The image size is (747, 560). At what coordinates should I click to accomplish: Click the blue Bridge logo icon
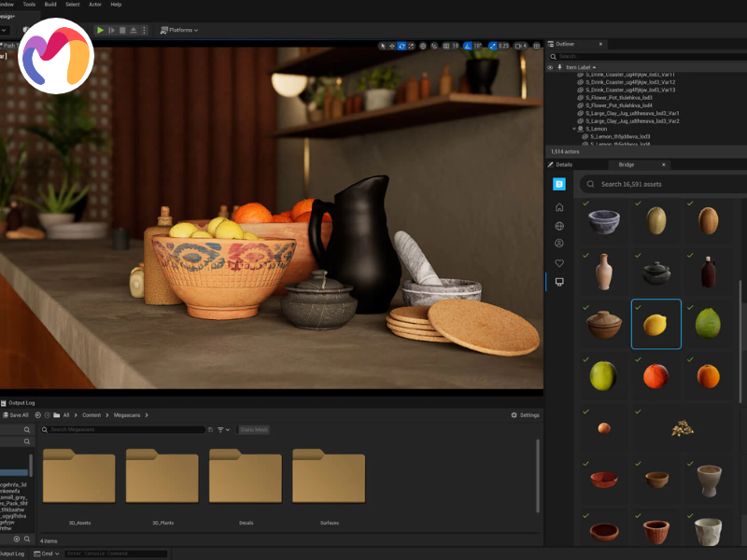click(559, 184)
